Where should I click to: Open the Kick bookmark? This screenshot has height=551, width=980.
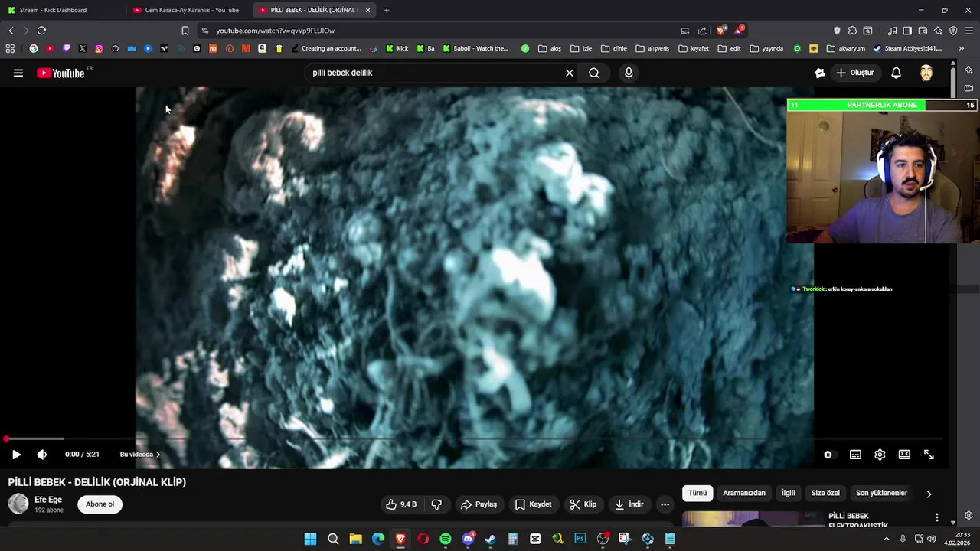pyautogui.click(x=397, y=48)
